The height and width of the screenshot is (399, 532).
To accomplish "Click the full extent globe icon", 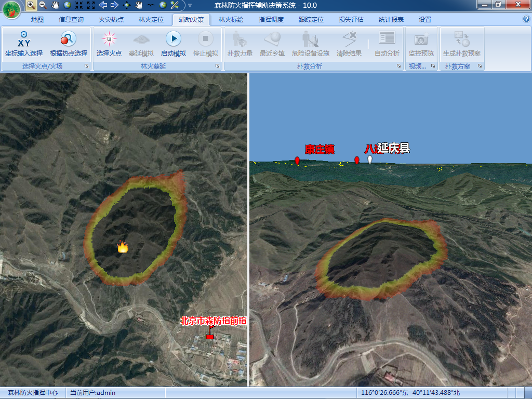I will pyautogui.click(x=67, y=5).
